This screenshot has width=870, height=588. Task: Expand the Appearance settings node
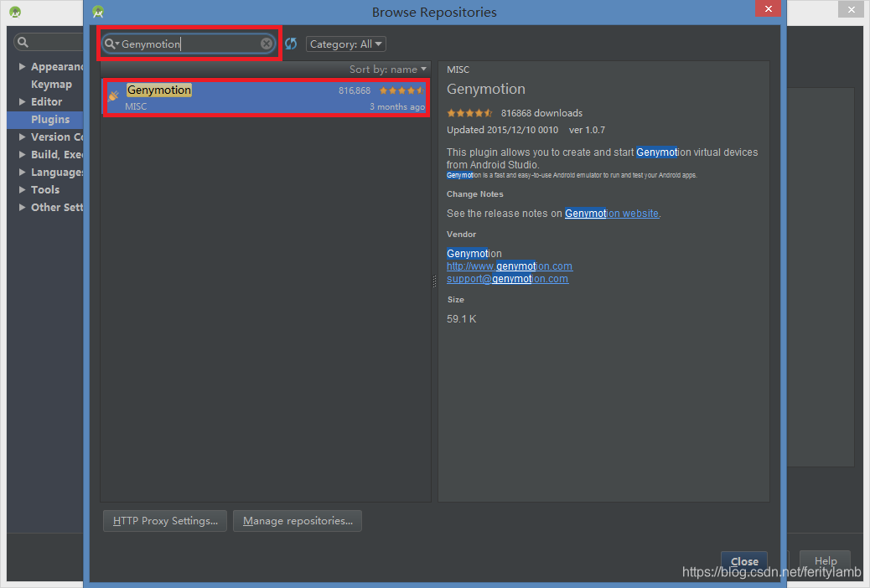(22, 66)
